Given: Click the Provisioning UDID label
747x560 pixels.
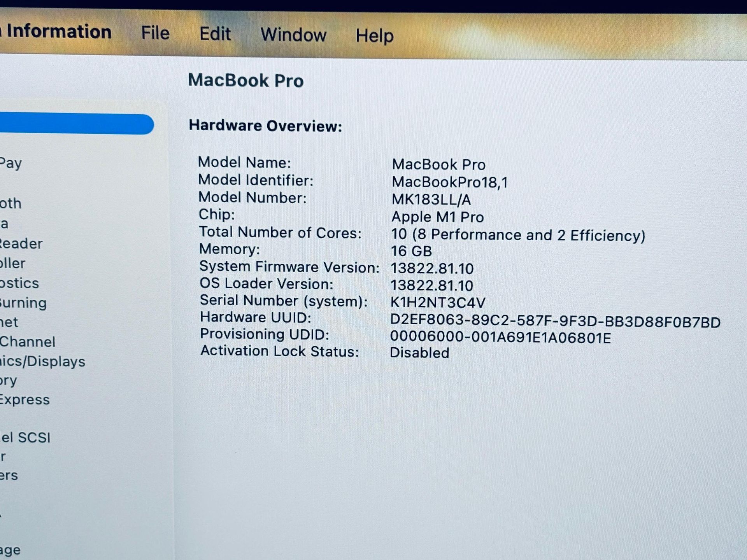Looking at the screenshot, I should 265,334.
